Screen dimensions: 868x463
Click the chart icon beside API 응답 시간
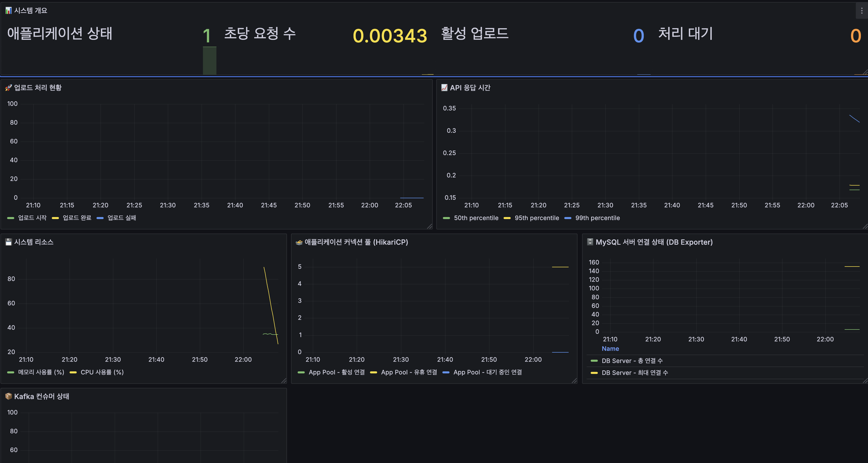click(444, 88)
